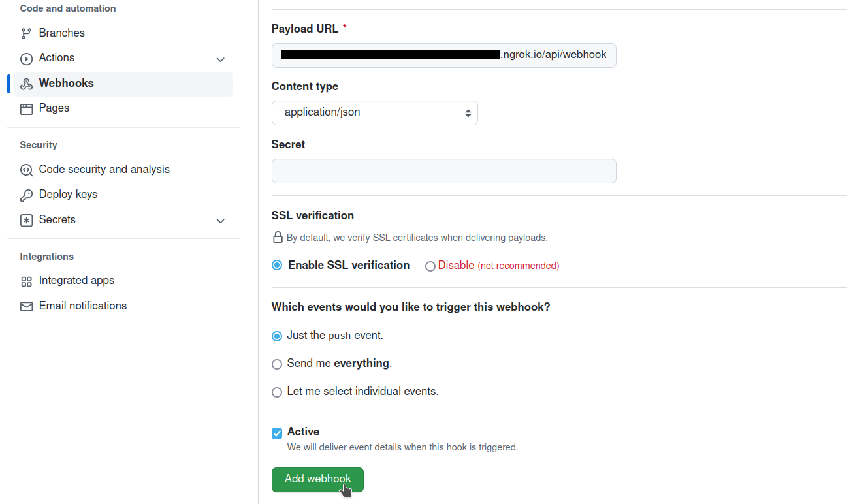Viewport: 868px width, 504px height.
Task: Click the Secrets asterisk icon
Action: (x=26, y=220)
